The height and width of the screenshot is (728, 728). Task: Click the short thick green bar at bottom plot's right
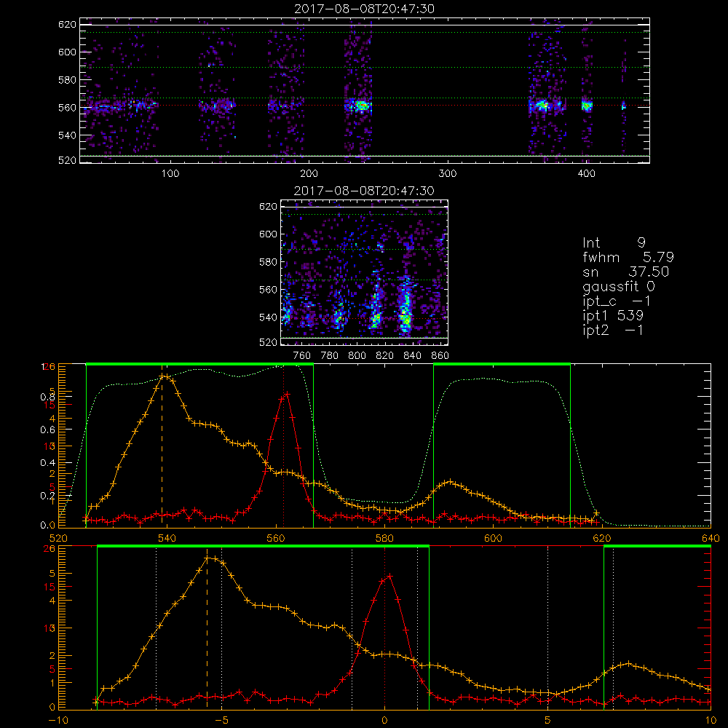(657, 546)
